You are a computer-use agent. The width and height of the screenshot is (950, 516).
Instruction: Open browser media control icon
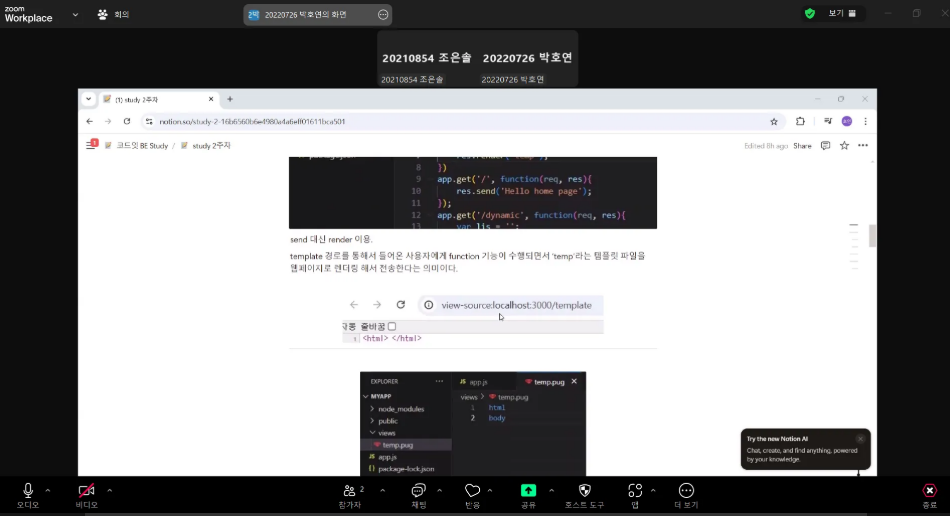point(828,122)
